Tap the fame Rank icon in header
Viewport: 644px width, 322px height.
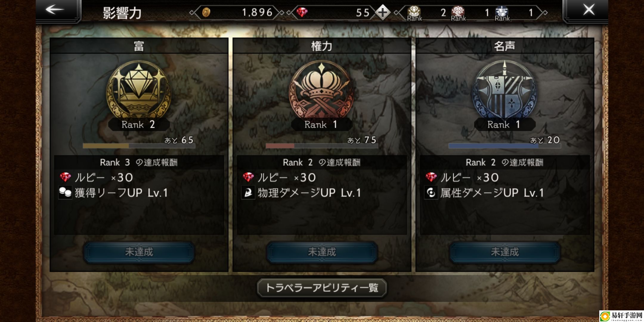[502, 13]
